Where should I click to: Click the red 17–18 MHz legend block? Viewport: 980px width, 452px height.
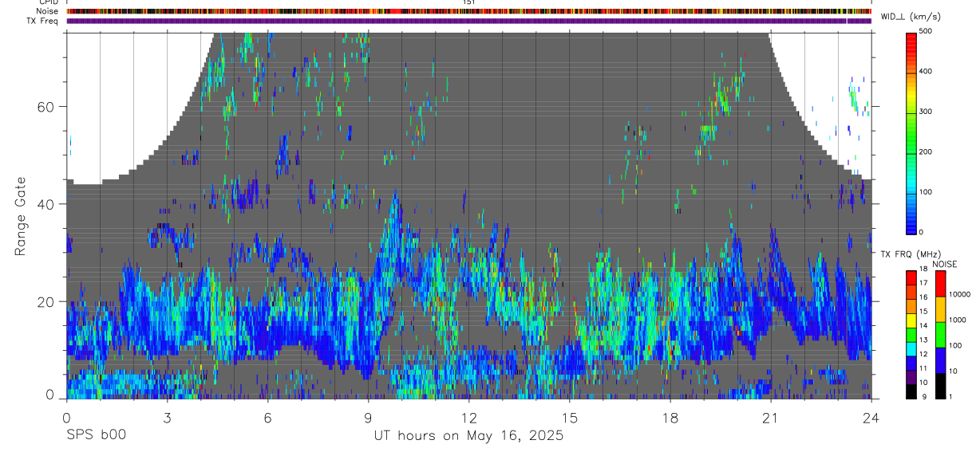911,277
